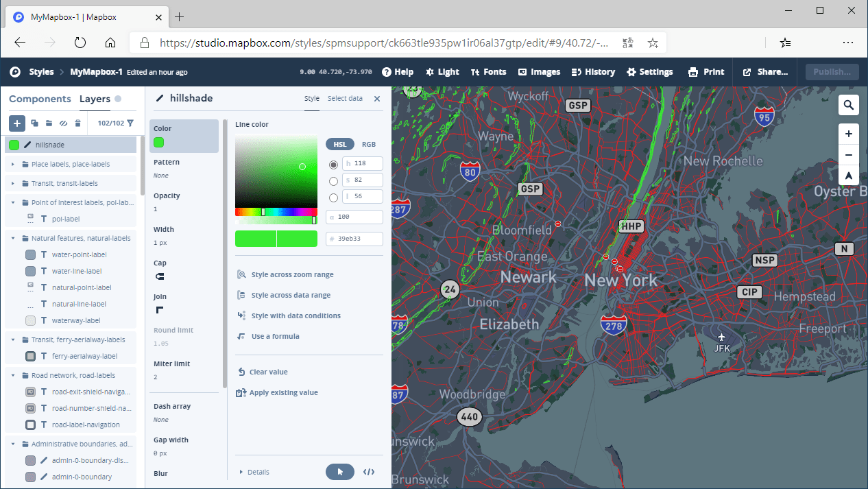Click the Share button
Screen dimensions: 868x489
(x=765, y=72)
